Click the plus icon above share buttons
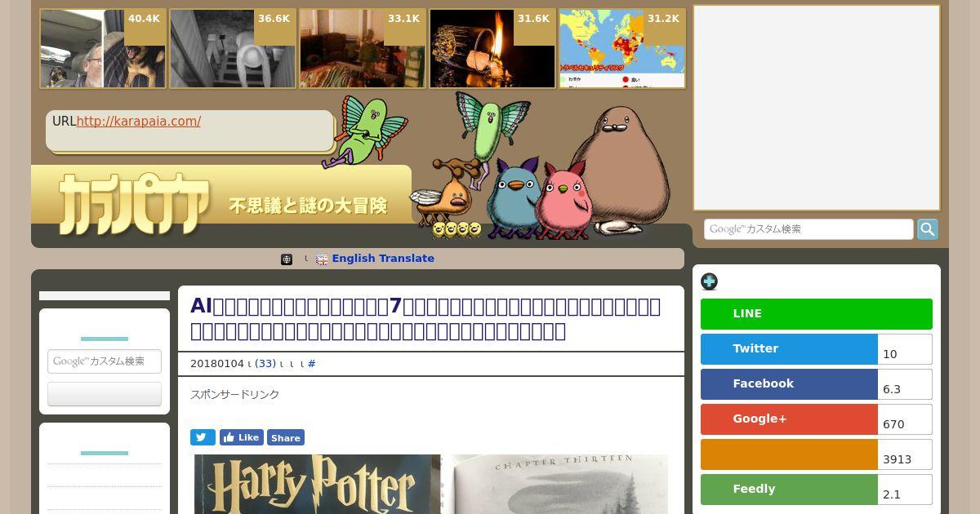980x514 pixels. click(709, 281)
